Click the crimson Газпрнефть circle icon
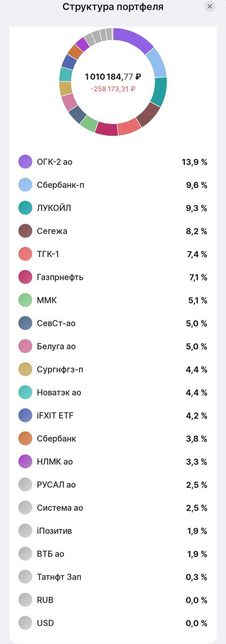The image size is (226, 644). 25,277
